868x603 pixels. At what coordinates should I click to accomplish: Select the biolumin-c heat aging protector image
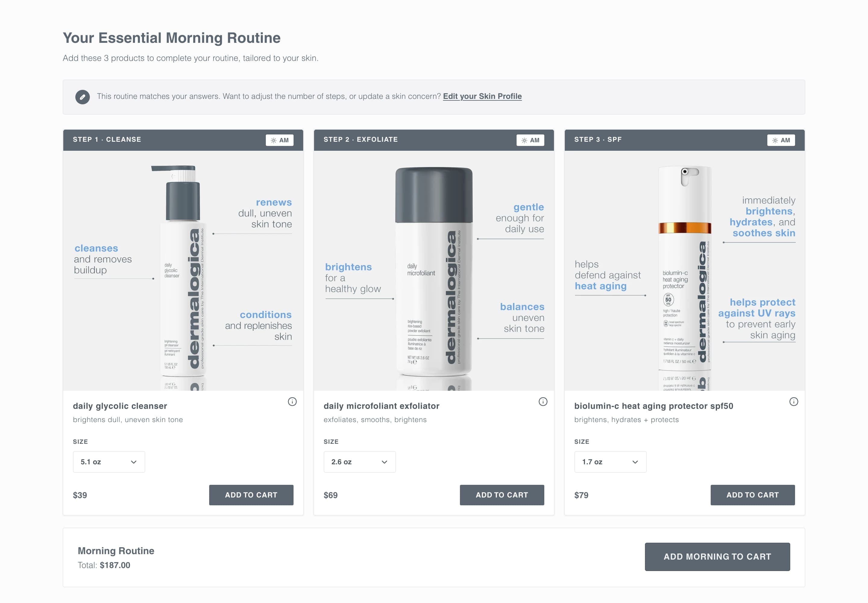click(x=685, y=270)
